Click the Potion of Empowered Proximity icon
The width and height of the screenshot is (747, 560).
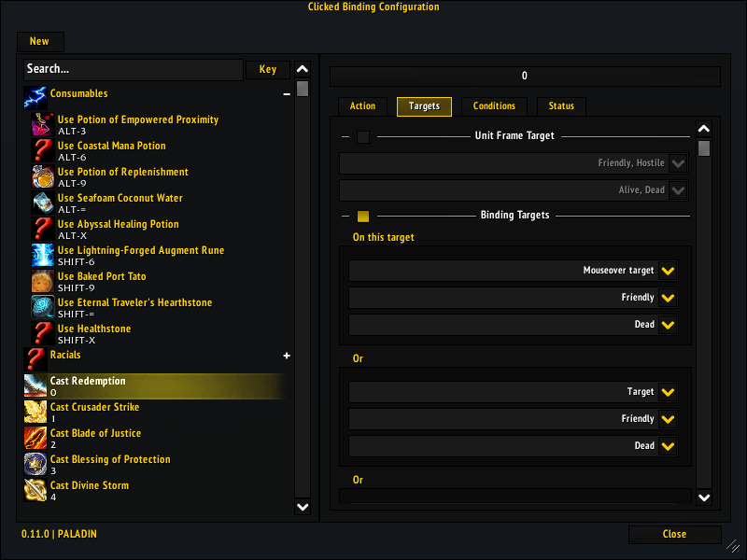coord(42,125)
